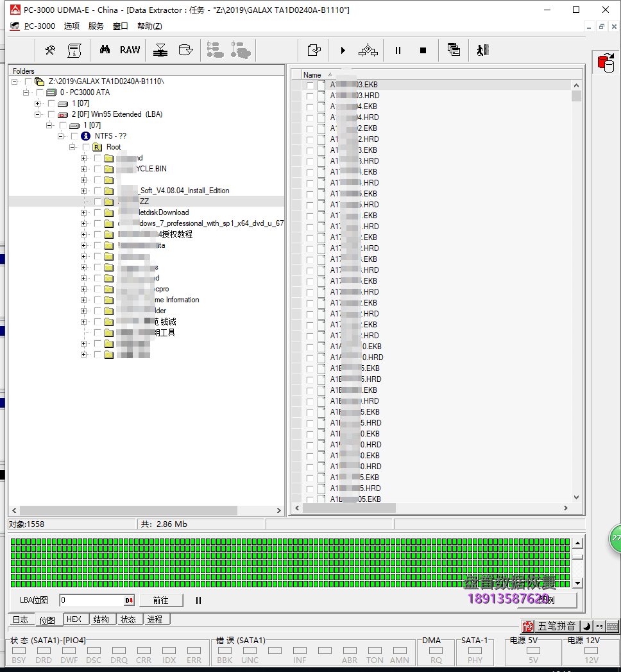621x672 pixels.
Task: Tick the Root folder checkbox
Action: tap(86, 148)
